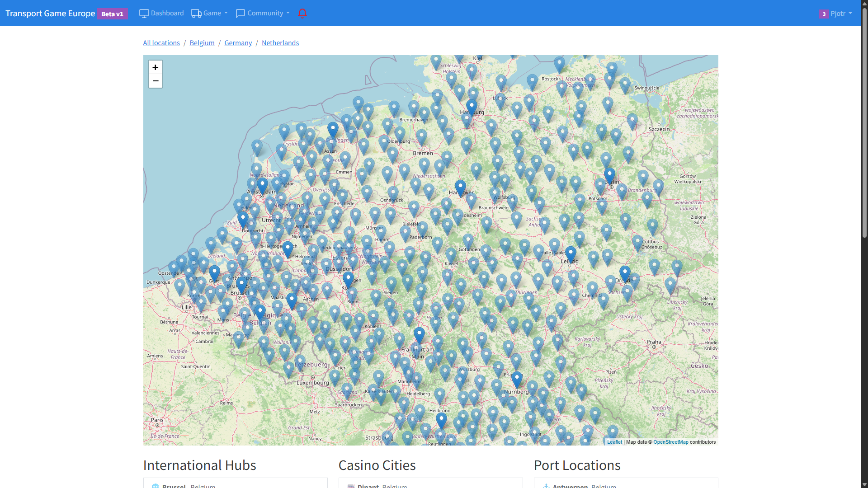Click the notification bell icon
Image resolution: width=868 pixels, height=488 pixels.
(302, 13)
